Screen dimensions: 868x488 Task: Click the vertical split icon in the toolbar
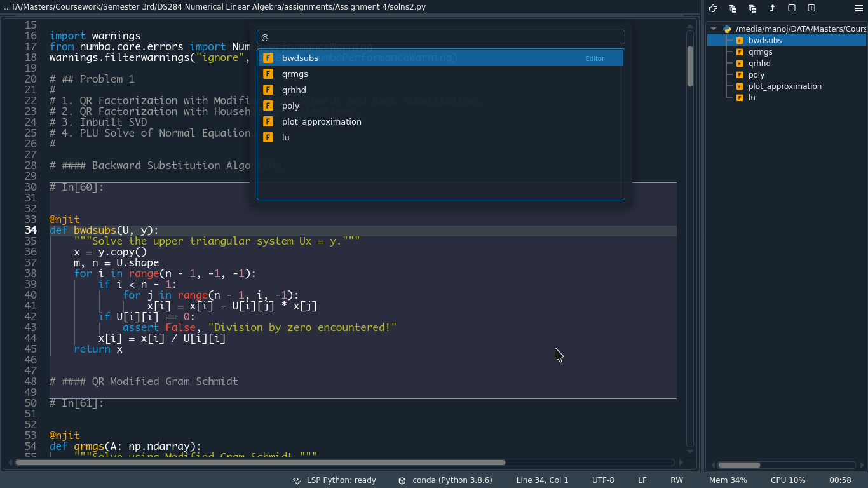click(811, 8)
